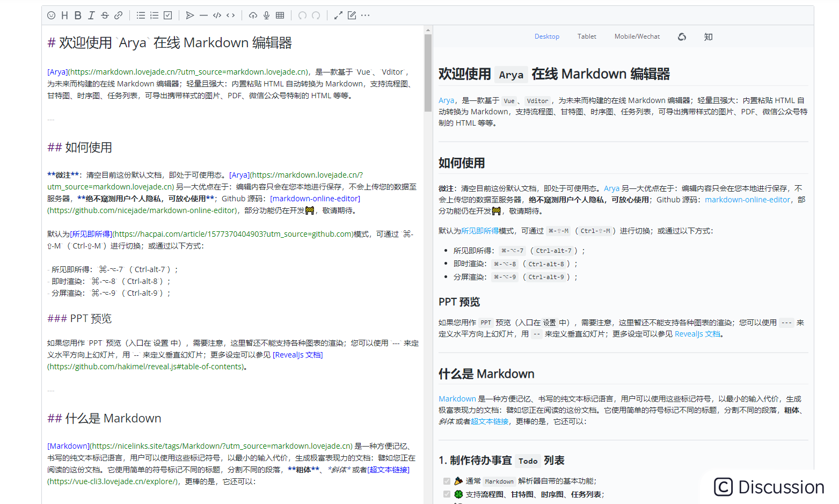Open the 所见即所得 link in preview
Screen dimensions: 839x504
click(480, 231)
